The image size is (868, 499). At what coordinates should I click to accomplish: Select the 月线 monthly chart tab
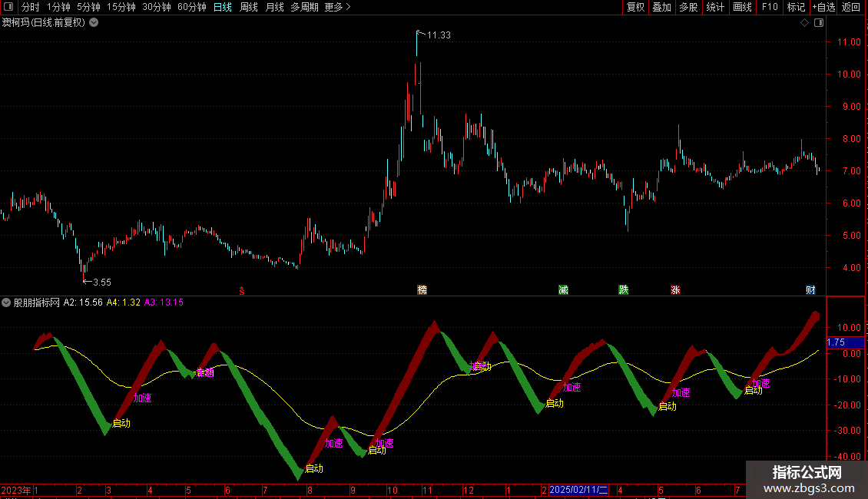coord(274,7)
